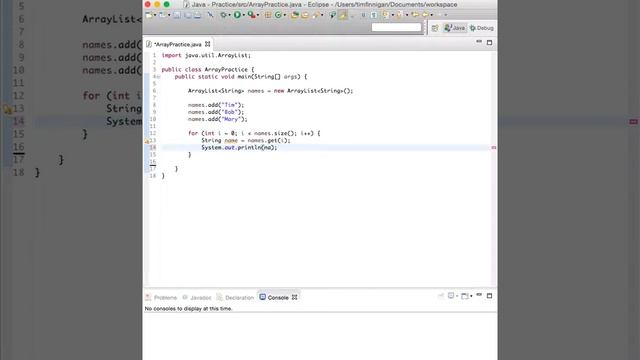
Task: Click the import java.util.ArrayList line
Action: tap(206, 55)
